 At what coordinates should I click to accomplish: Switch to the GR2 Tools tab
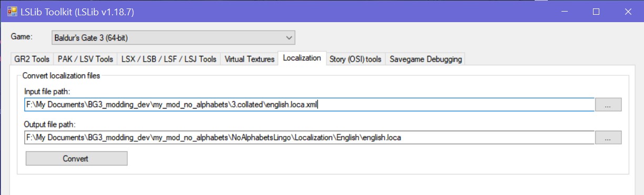tap(32, 59)
